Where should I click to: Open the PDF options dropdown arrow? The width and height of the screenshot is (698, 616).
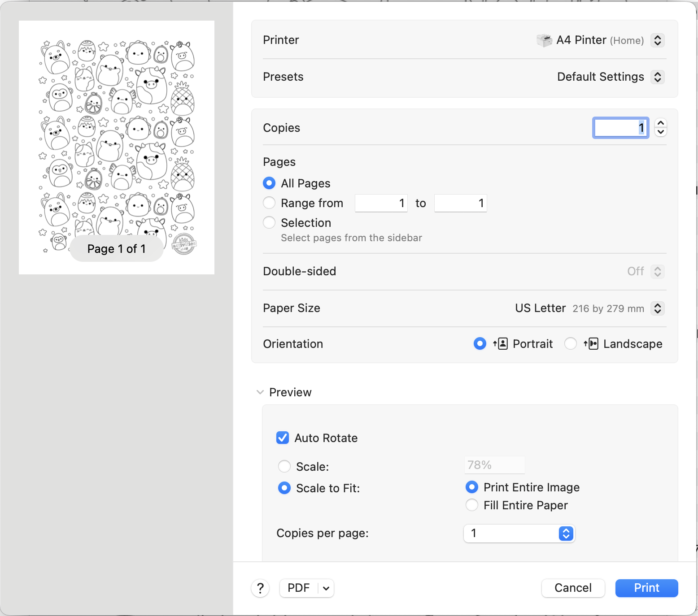point(326,588)
